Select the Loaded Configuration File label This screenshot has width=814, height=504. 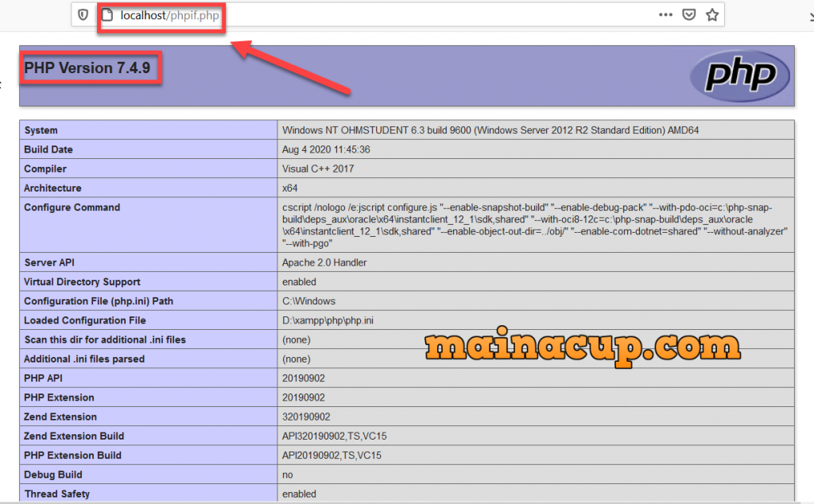point(84,320)
